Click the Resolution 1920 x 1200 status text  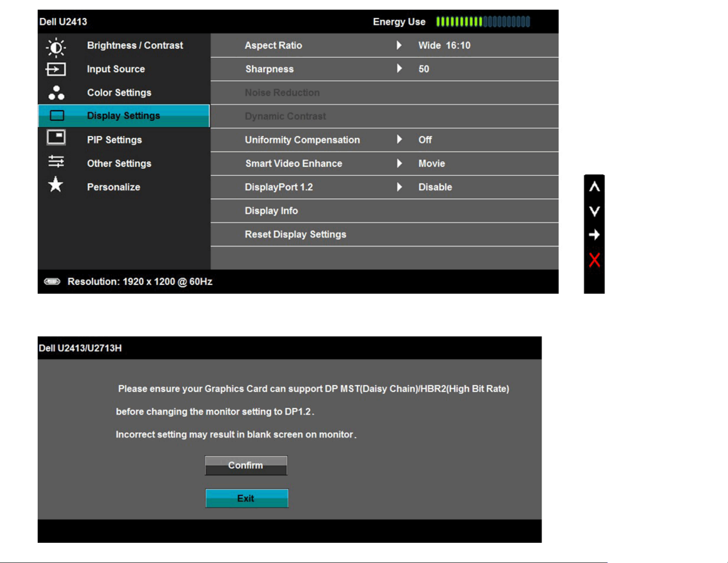tap(140, 281)
